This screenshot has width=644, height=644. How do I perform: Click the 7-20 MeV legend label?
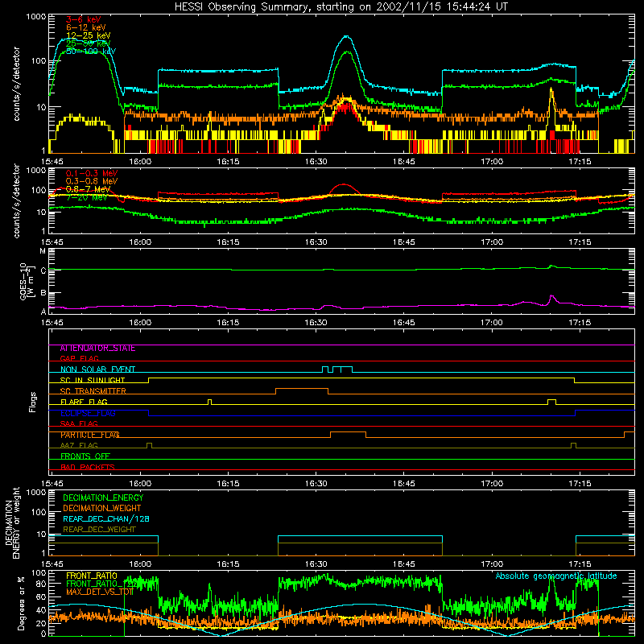(87, 197)
